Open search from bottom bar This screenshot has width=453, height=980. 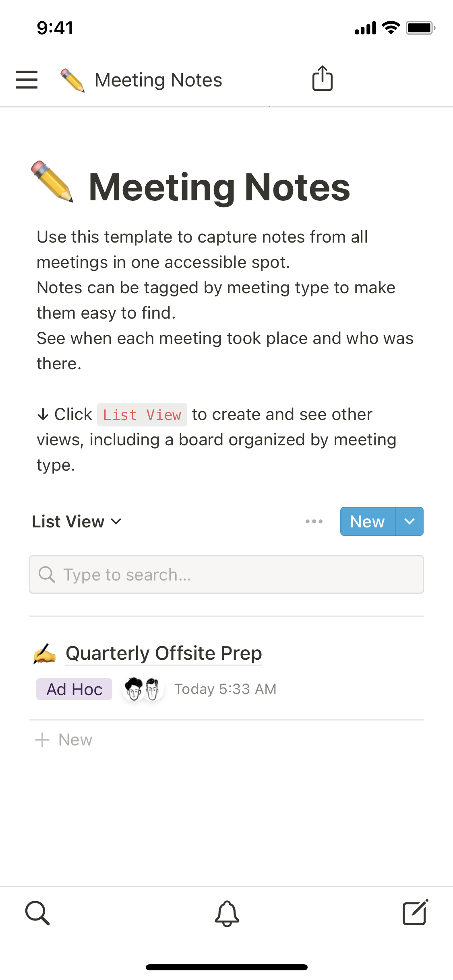pos(37,913)
